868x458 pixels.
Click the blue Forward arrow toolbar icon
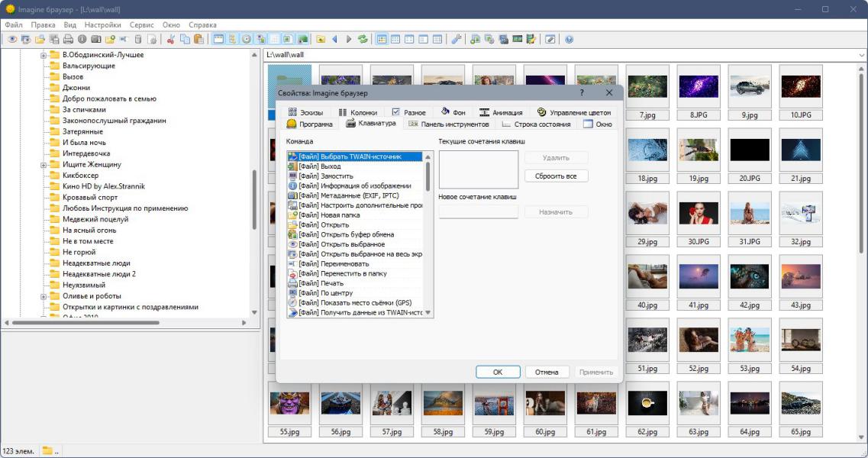tap(348, 39)
